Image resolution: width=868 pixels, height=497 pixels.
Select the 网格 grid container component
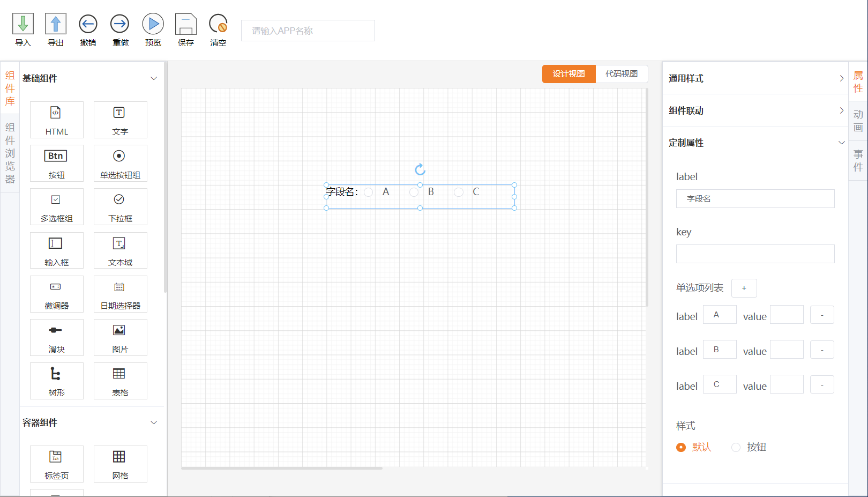coord(120,464)
